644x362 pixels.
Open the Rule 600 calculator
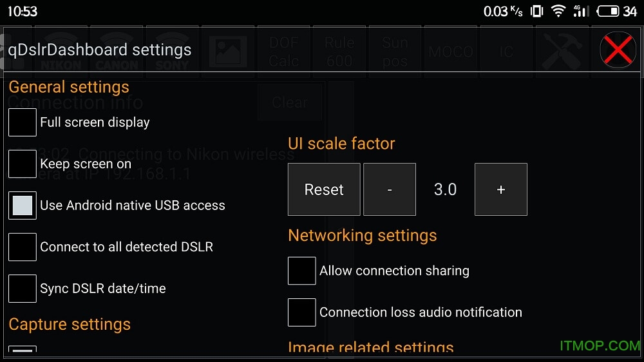339,52
